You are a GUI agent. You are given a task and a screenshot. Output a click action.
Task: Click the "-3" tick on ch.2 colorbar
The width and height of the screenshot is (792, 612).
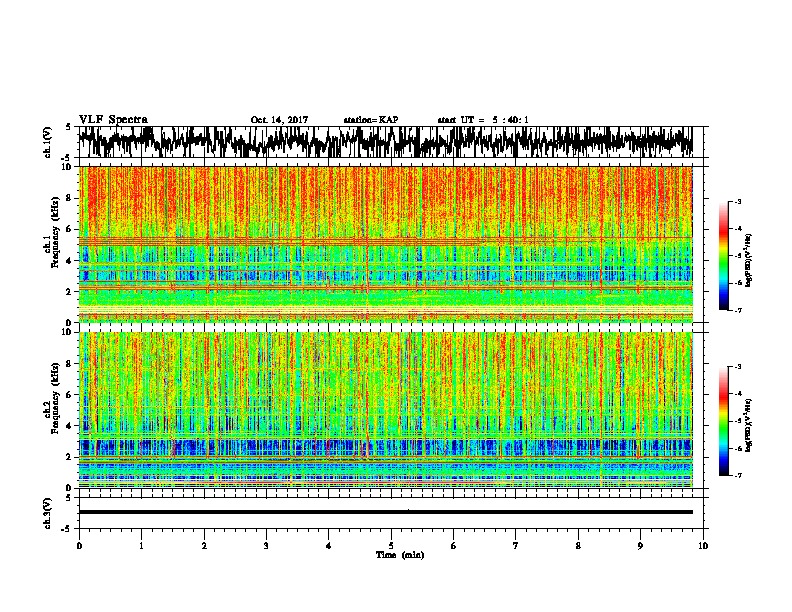pos(738,367)
